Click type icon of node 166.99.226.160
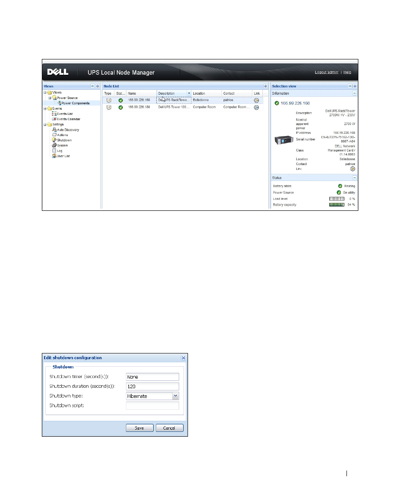The image size is (420, 504). coord(109,100)
